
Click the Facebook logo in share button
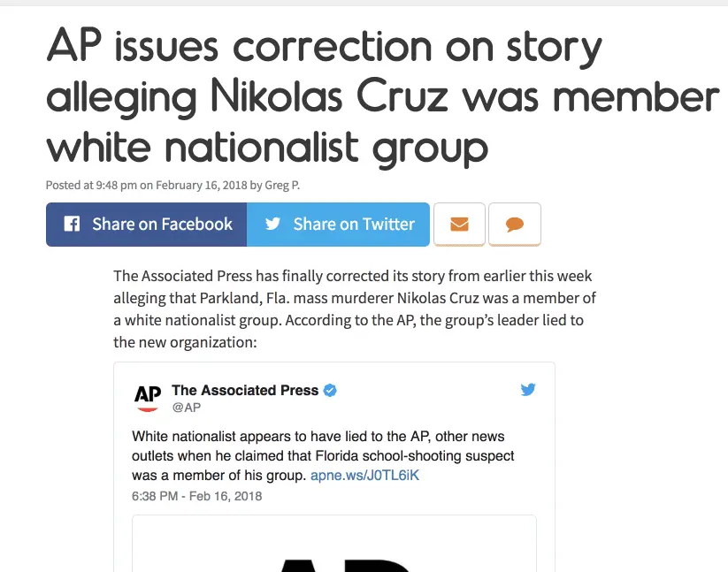click(x=72, y=225)
